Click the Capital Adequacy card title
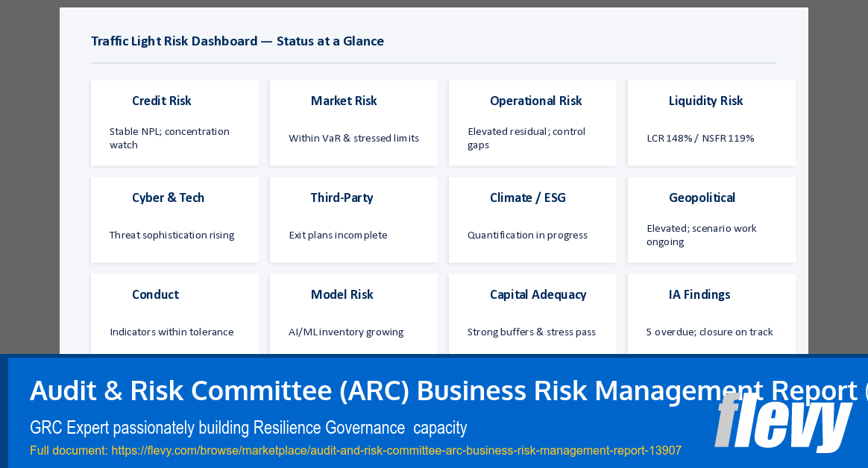 tap(538, 294)
